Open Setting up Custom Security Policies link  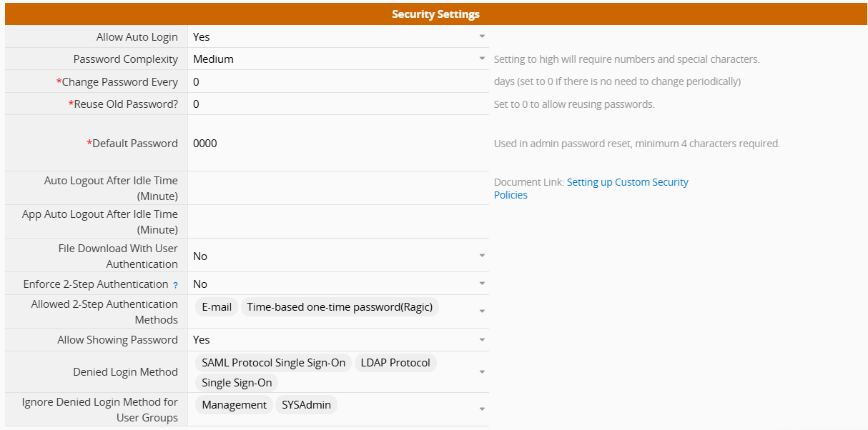[627, 182]
